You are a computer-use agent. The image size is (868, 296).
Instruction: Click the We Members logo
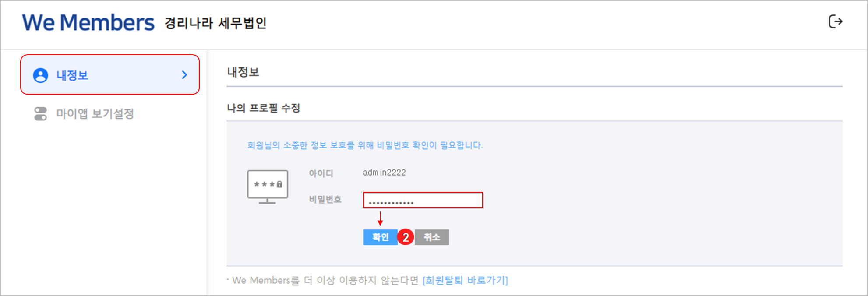coord(88,23)
